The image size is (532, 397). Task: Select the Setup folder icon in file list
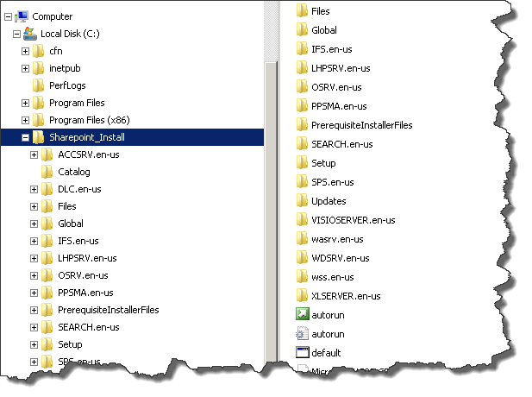click(x=302, y=163)
